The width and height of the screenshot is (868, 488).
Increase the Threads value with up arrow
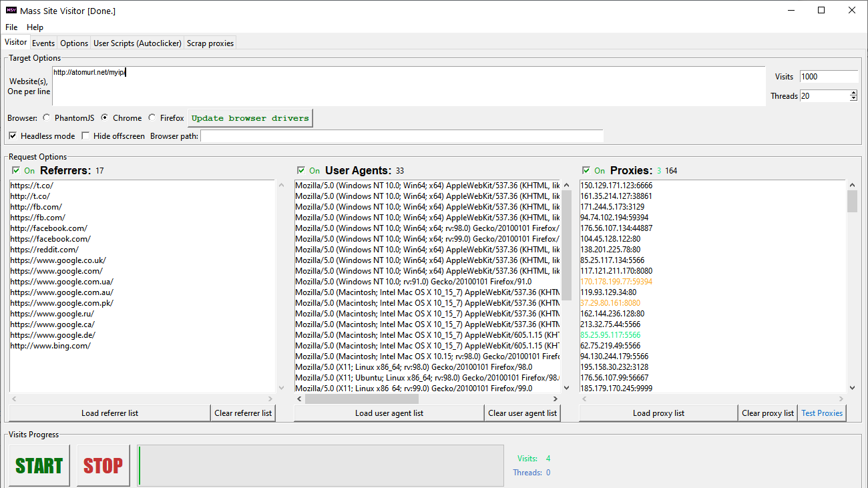coord(853,93)
